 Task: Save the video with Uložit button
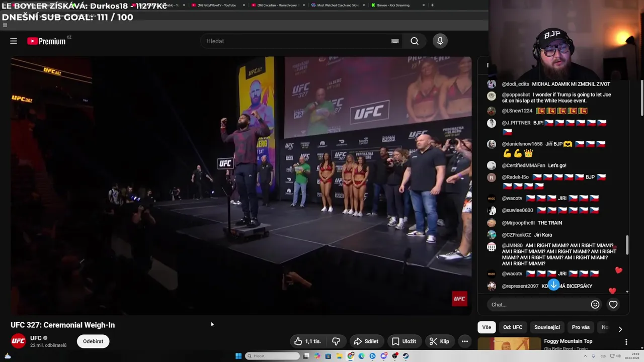pos(404,341)
